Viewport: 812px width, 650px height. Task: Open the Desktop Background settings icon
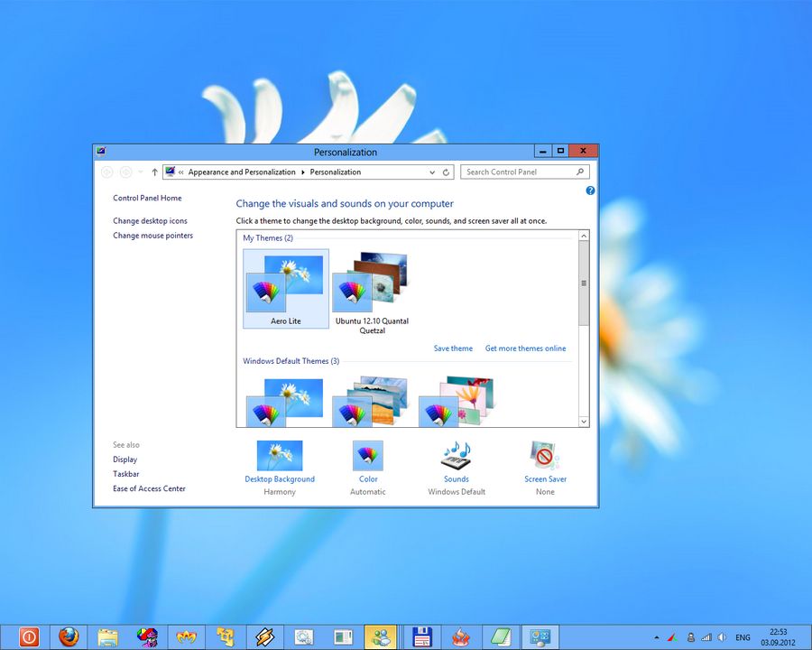pyautogui.click(x=280, y=456)
